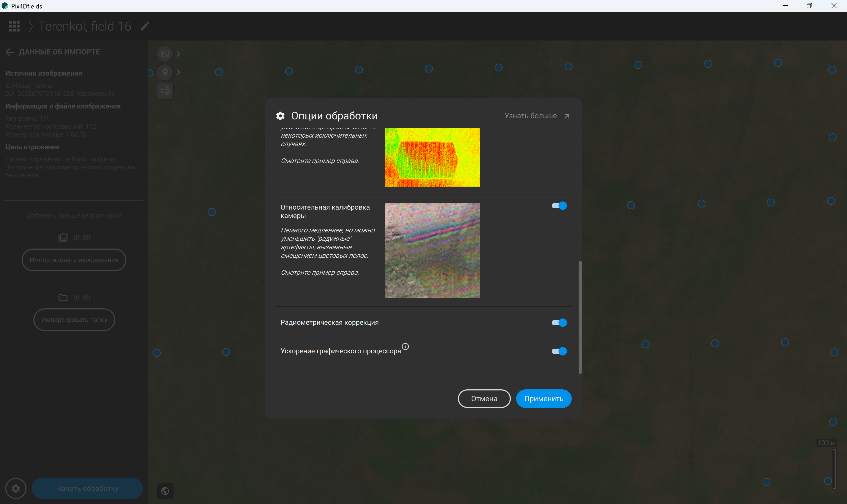This screenshot has width=847, height=504.
Task: Toggle relative camera calibration switch
Action: pyautogui.click(x=559, y=206)
